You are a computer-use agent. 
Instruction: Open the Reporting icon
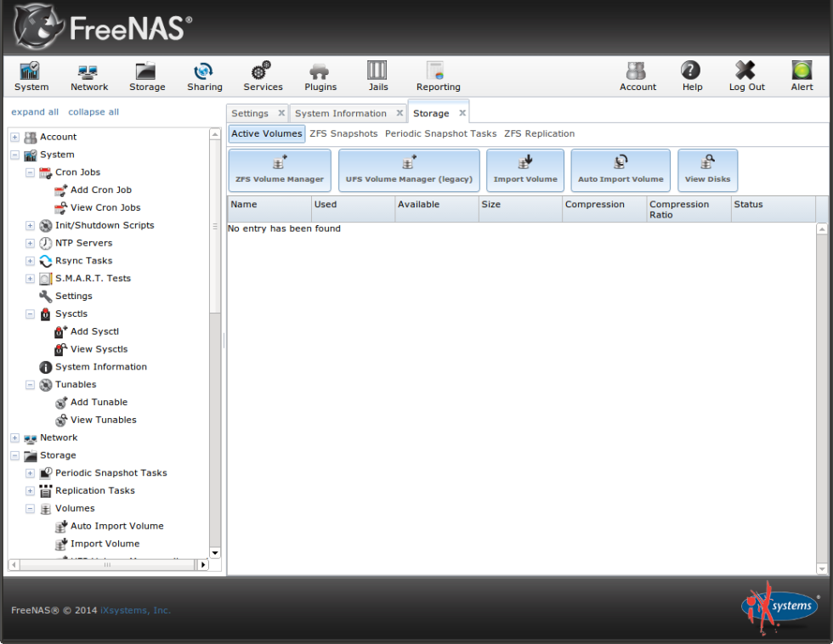(437, 76)
